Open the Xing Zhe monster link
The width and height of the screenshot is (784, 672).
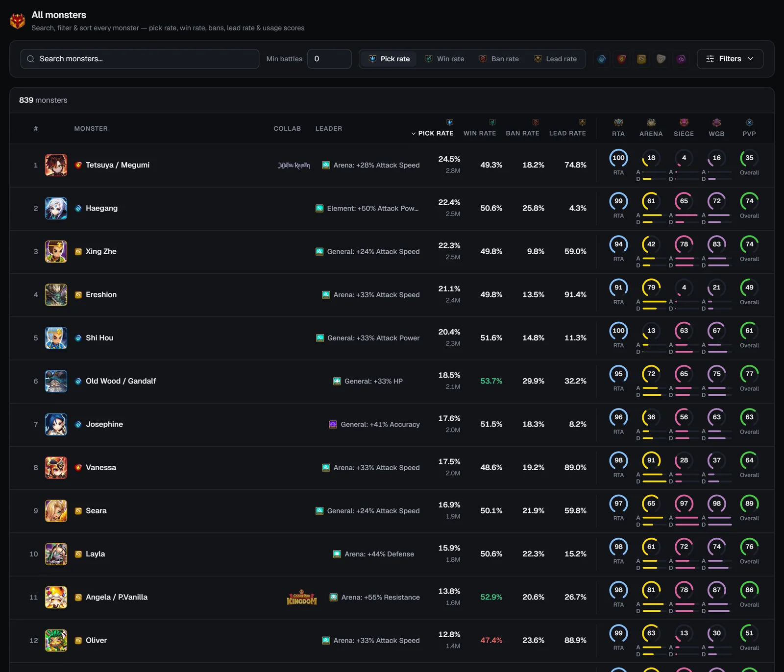[101, 251]
